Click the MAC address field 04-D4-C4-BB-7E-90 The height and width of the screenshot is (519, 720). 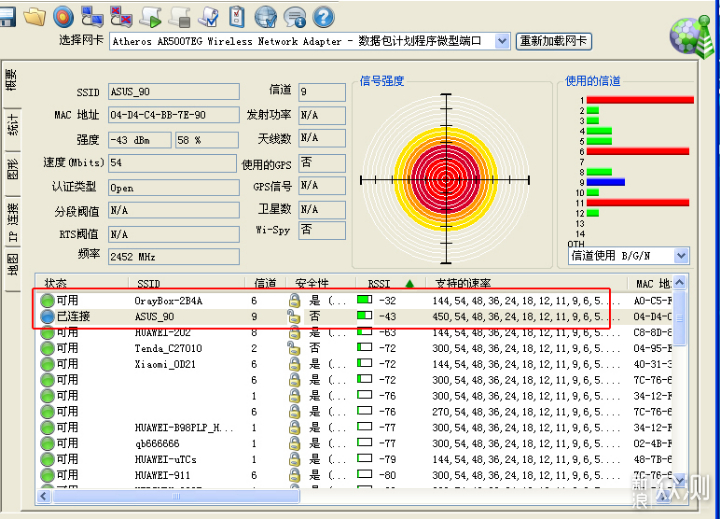click(x=174, y=115)
